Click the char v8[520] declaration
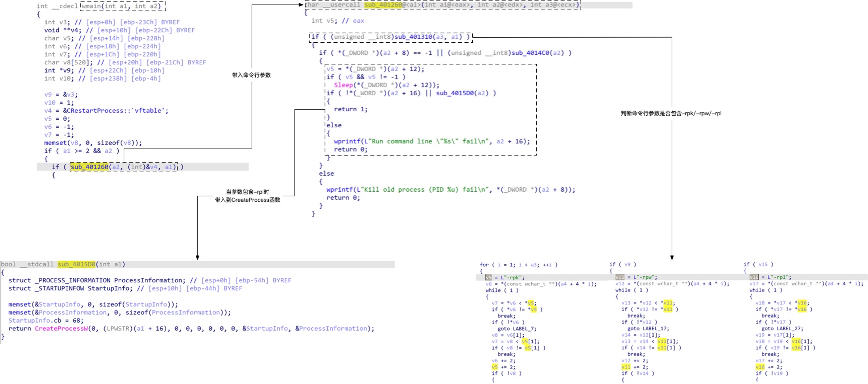Image resolution: width=868 pixels, height=384 pixels. pyautogui.click(x=125, y=62)
